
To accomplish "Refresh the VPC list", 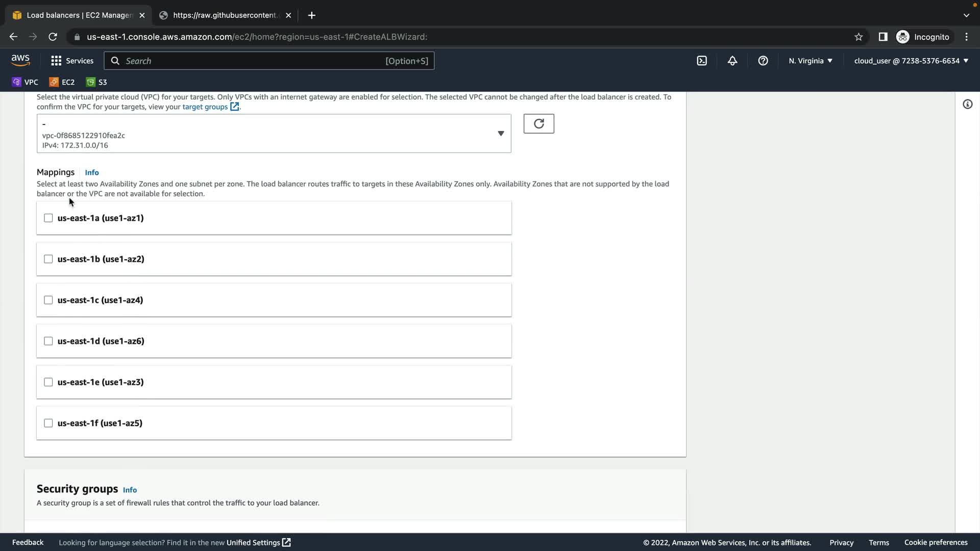I will pos(538,123).
